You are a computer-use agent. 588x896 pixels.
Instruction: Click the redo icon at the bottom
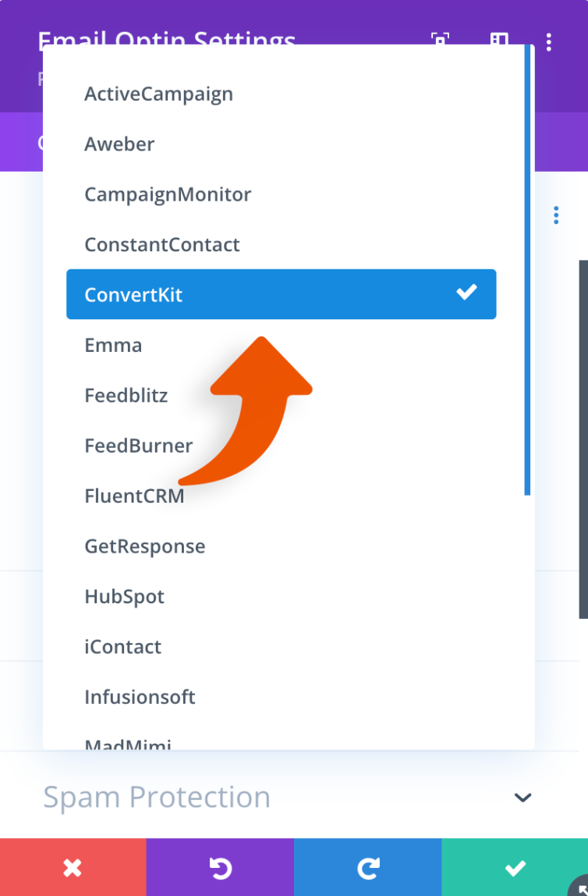click(x=367, y=867)
